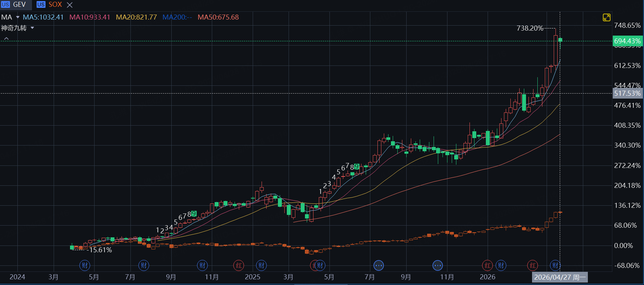
Task: Click the 2024 year label on time axis
Action: point(17,277)
